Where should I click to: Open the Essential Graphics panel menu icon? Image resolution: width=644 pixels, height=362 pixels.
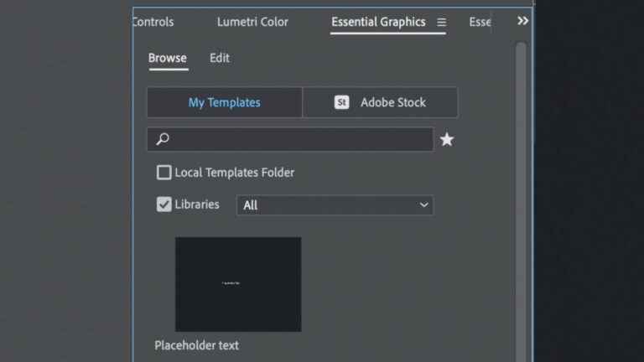click(441, 23)
